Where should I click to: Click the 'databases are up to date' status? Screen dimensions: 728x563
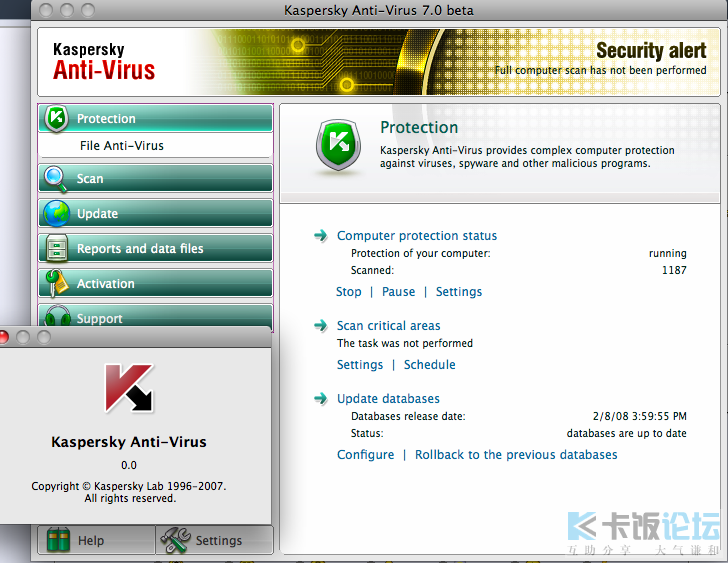pos(626,433)
